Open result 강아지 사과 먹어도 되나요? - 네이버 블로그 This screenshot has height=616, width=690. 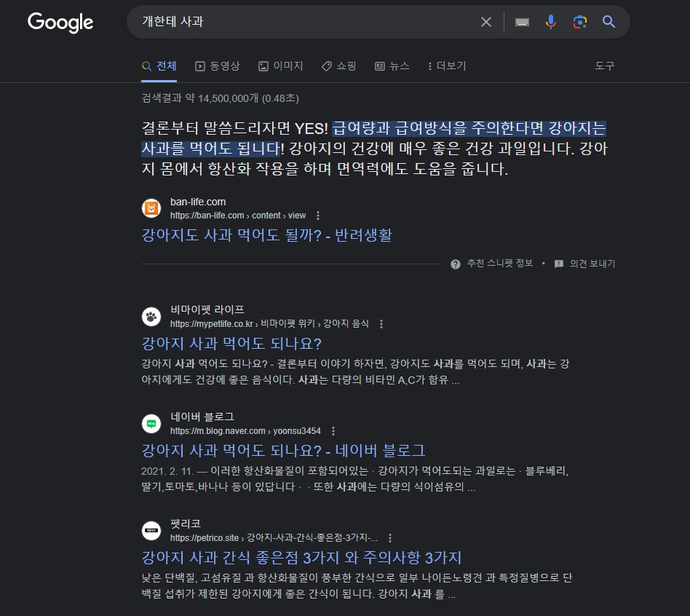(283, 451)
